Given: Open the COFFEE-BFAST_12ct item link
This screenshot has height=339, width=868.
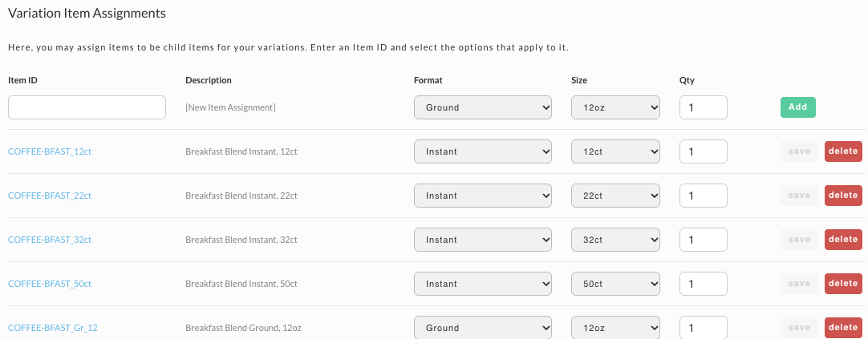Looking at the screenshot, I should click(x=50, y=151).
